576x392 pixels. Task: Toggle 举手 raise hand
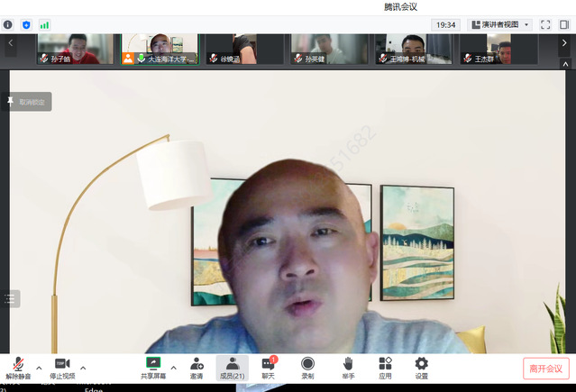click(x=348, y=368)
